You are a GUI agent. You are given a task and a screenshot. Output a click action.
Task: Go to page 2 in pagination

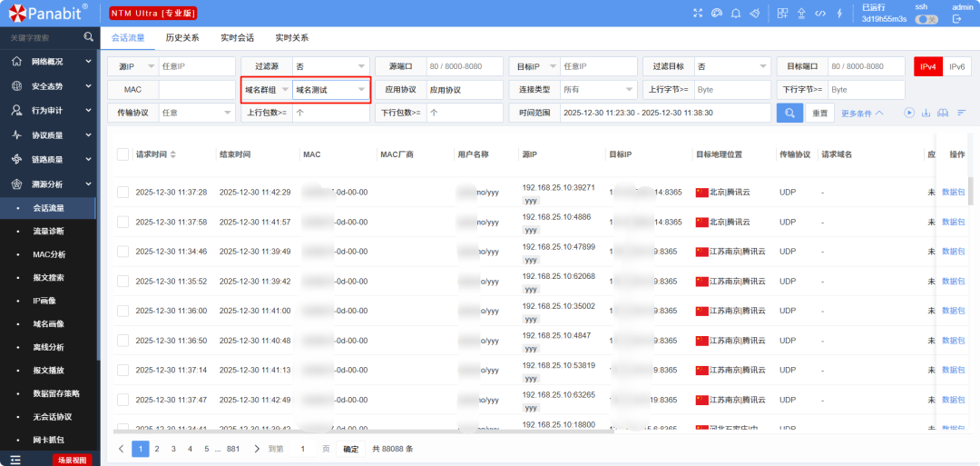tap(157, 449)
